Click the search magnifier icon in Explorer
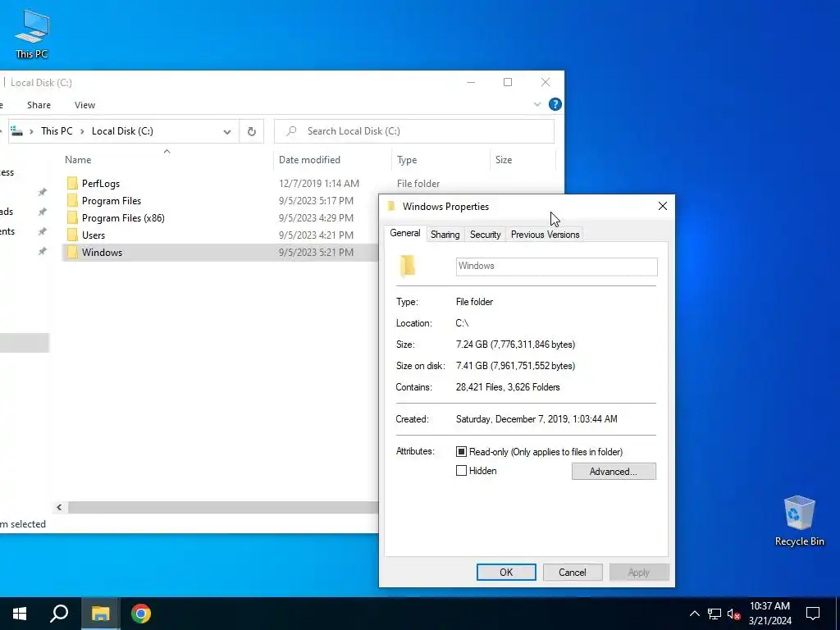840x630 pixels. 291,131
